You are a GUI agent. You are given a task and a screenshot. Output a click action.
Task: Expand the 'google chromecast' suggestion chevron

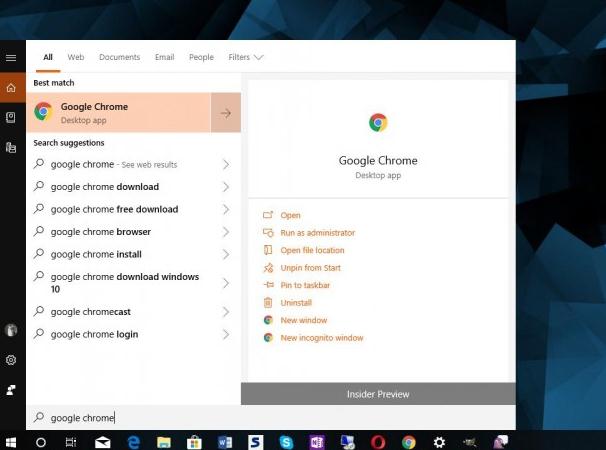click(x=226, y=312)
